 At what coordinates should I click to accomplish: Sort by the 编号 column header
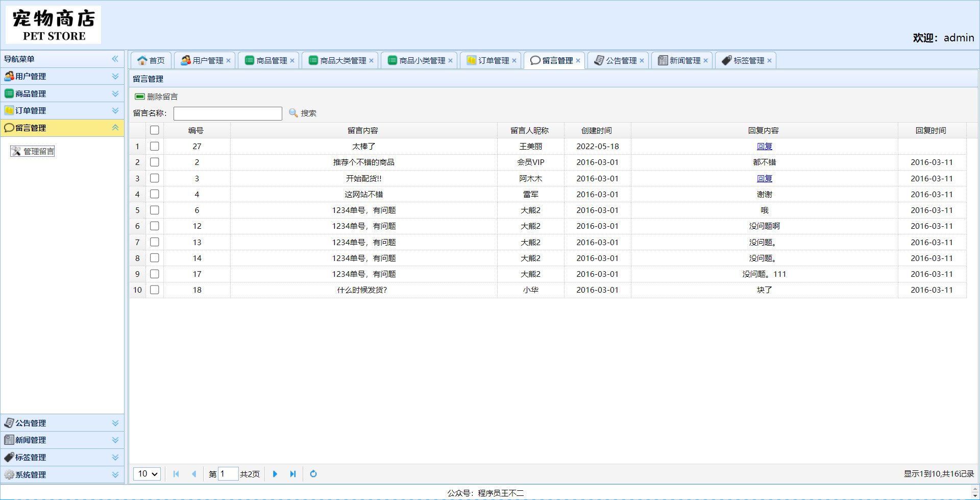pyautogui.click(x=197, y=130)
